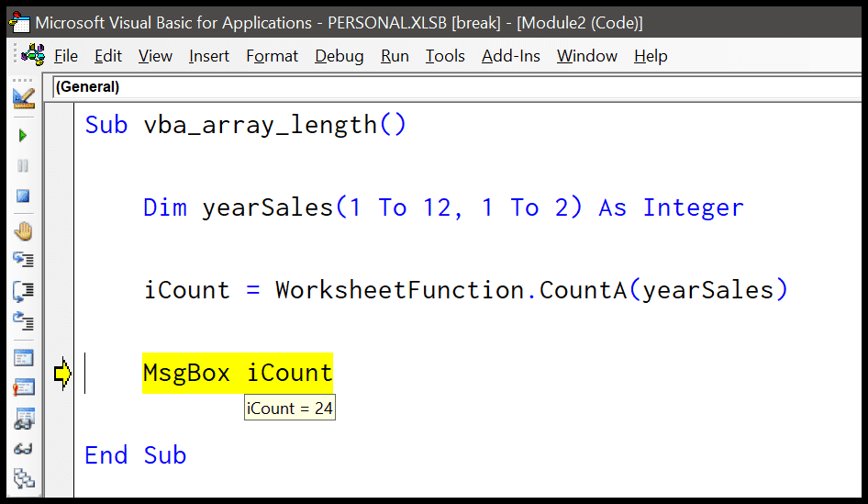
Task: Click the yellow execution arrow in margin
Action: pyautogui.click(x=62, y=374)
